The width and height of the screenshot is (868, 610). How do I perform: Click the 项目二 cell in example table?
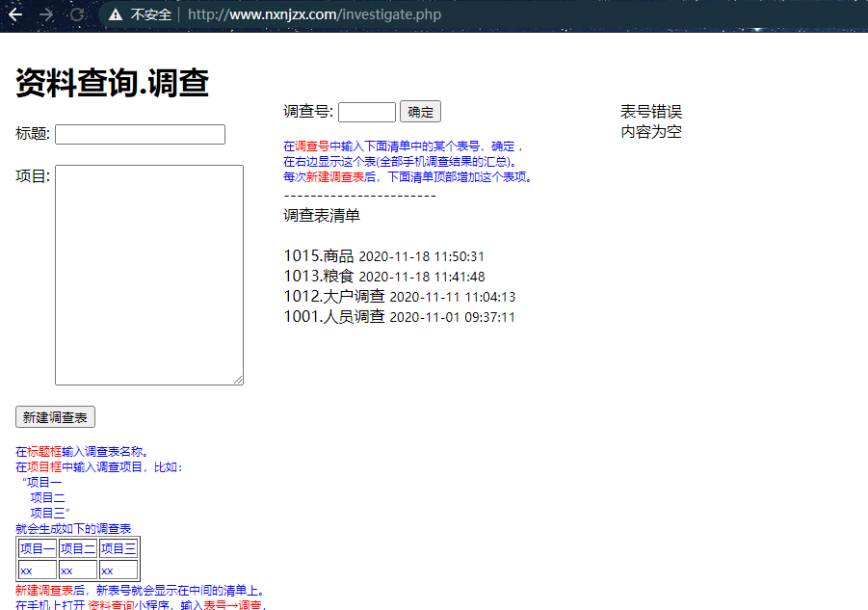pos(78,548)
